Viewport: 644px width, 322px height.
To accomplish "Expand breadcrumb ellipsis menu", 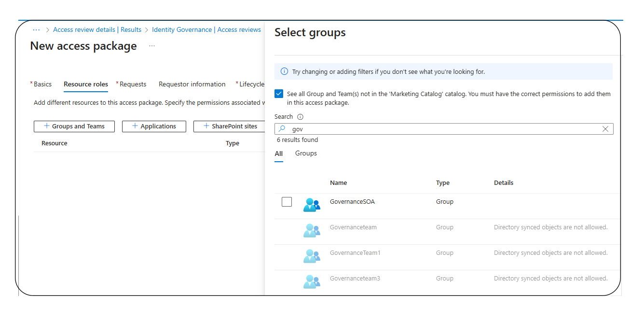I will [36, 29].
